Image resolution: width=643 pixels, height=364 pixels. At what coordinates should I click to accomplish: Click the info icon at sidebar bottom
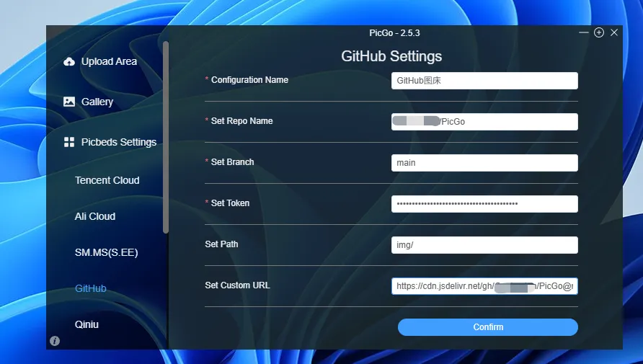click(x=55, y=341)
